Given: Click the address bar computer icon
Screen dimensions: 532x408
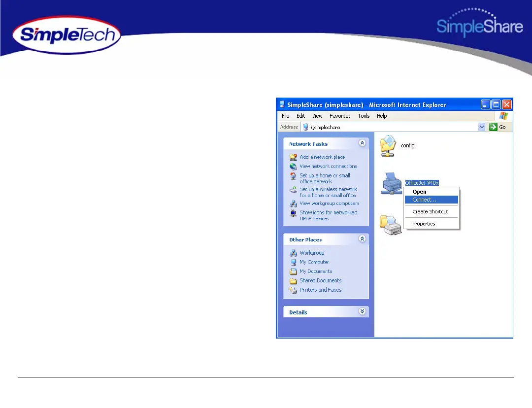Looking at the screenshot, I should click(x=305, y=127).
